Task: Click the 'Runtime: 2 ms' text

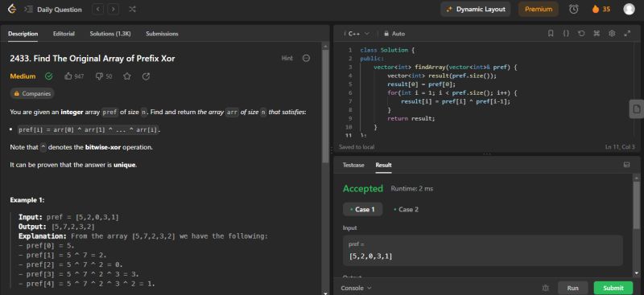Action: (411, 189)
